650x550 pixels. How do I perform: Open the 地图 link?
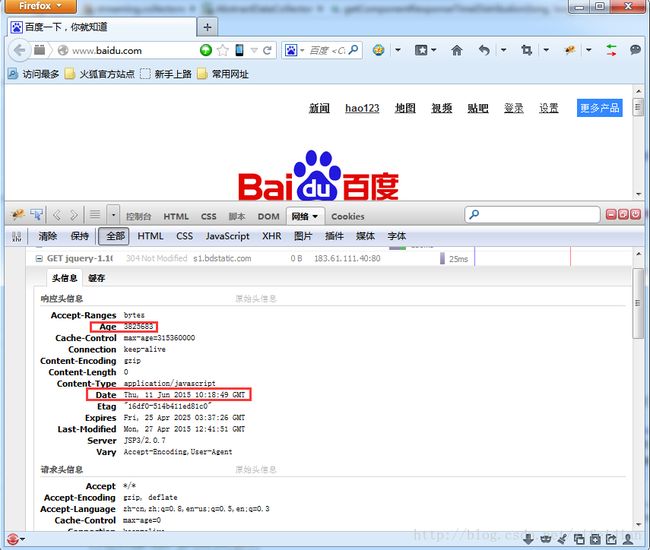click(405, 108)
